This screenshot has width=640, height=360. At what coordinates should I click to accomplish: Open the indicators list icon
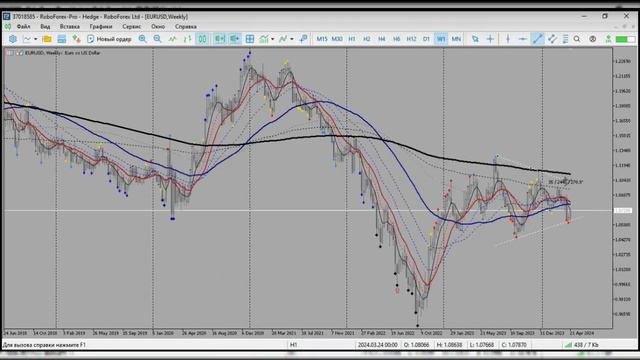(264, 39)
